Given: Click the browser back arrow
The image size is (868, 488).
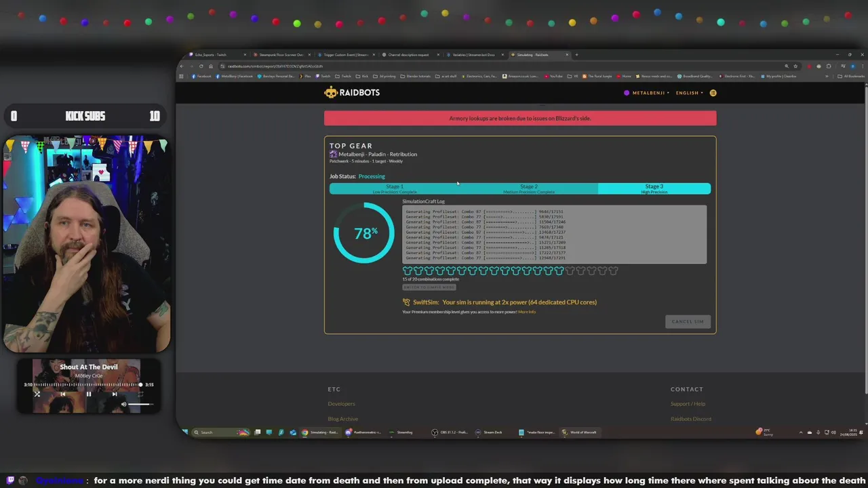Looking at the screenshot, I should [x=182, y=66].
